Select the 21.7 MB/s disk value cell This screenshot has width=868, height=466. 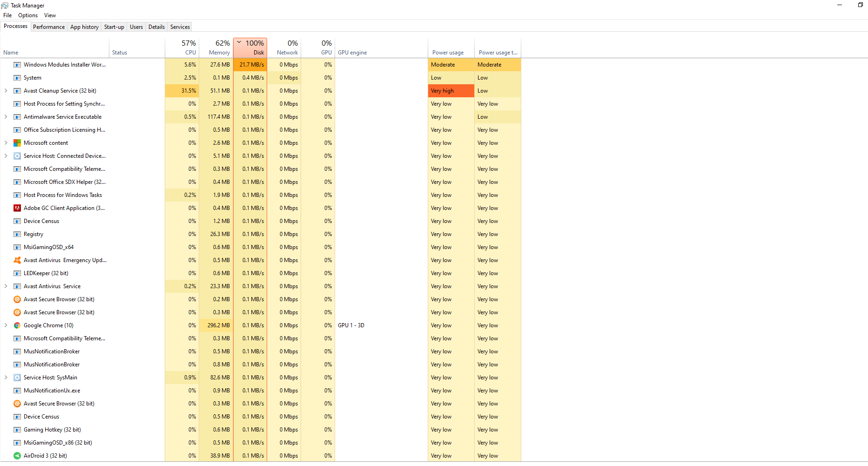coord(250,65)
